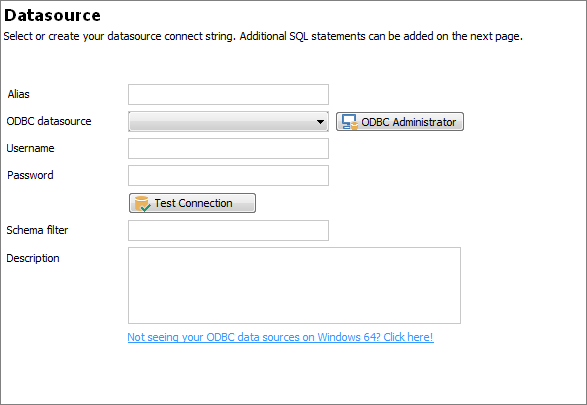Focus the Username text field

pos(228,149)
